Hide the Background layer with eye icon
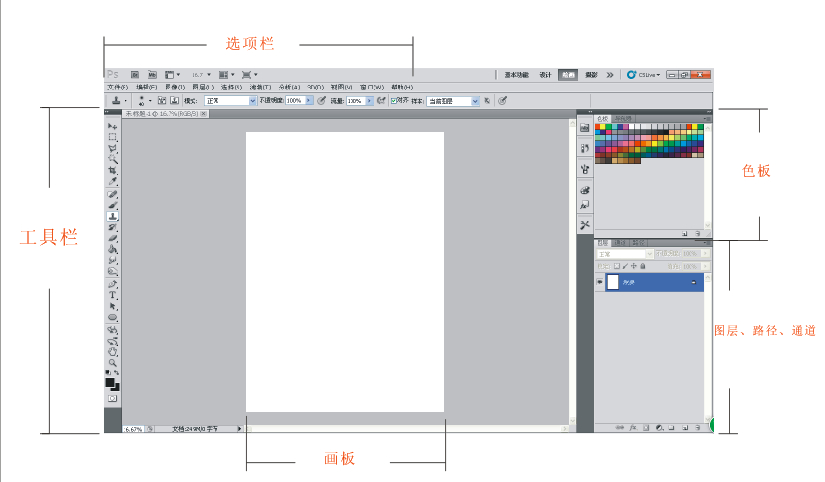The width and height of the screenshot is (825, 482). 600,283
